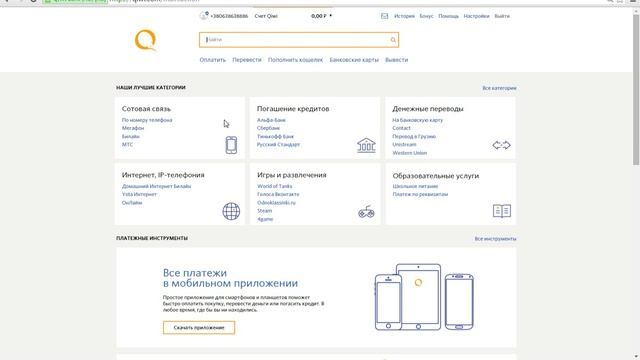Select the Steam link
The height and width of the screenshot is (360, 640).
[x=264, y=211]
